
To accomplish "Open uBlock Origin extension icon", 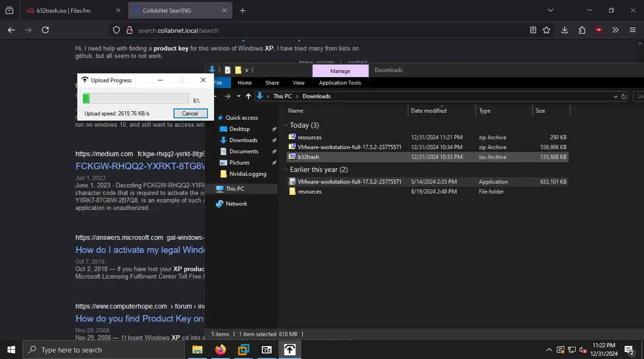I will [599, 30].
